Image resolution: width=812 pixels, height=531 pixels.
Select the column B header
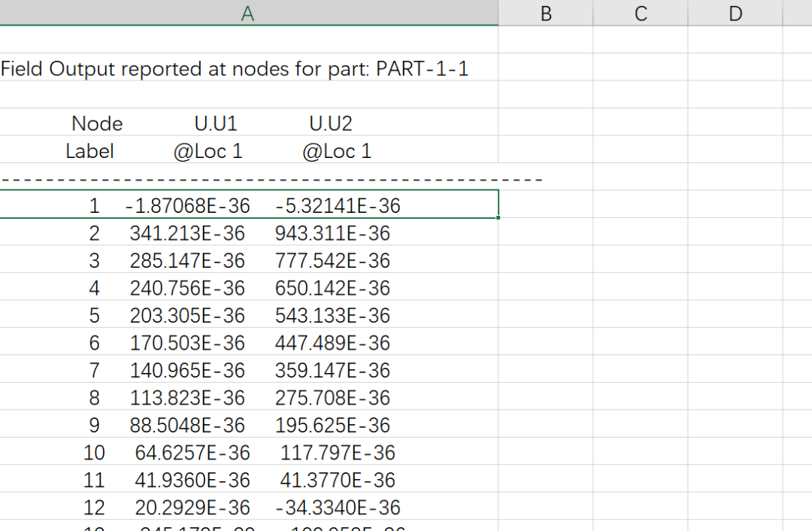pos(545,13)
